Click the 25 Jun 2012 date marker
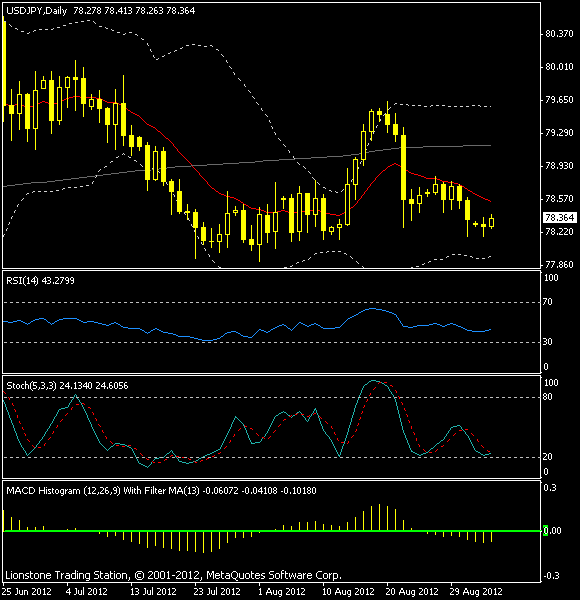Screen dimensions: 580x600 point(26,592)
